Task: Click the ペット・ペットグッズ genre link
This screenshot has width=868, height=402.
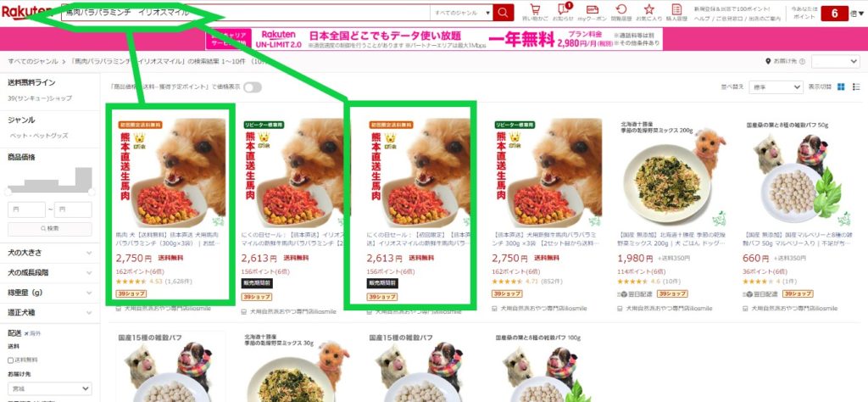Action: click(39, 136)
